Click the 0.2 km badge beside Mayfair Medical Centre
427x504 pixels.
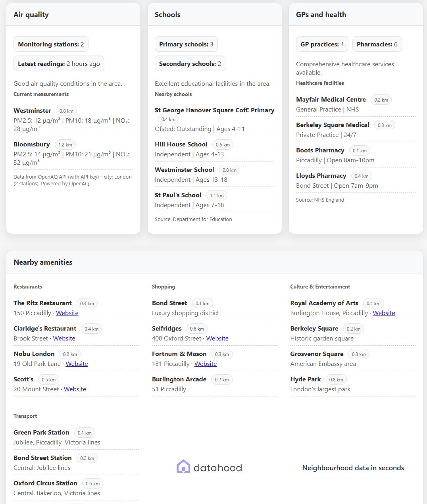click(x=381, y=100)
